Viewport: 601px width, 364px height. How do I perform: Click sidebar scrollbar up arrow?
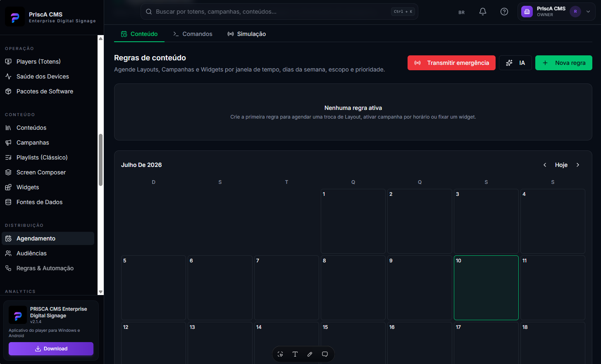click(x=100, y=38)
